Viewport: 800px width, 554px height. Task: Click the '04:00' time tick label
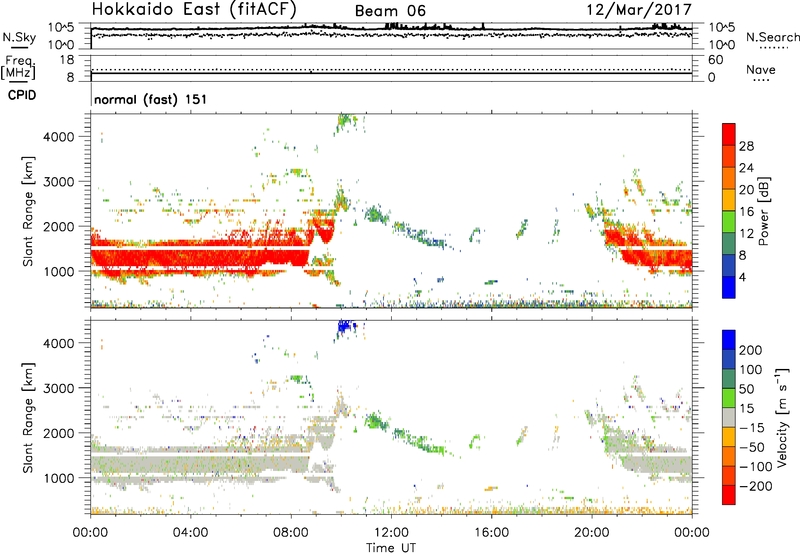click(x=190, y=533)
